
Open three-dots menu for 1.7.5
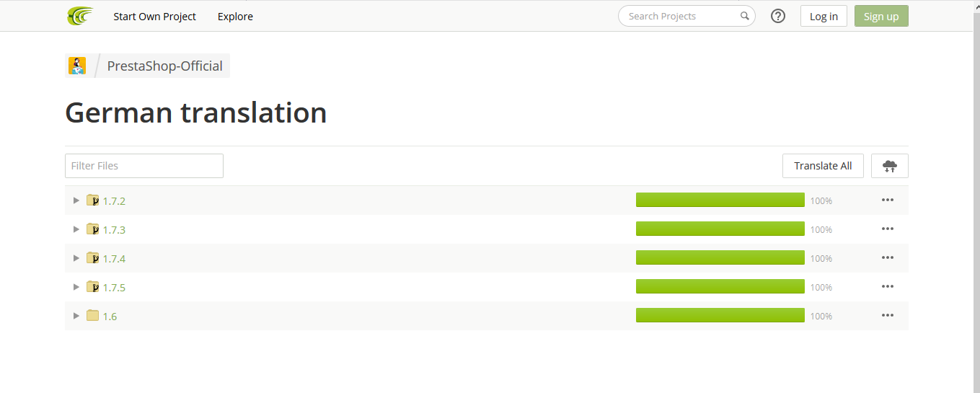click(888, 286)
